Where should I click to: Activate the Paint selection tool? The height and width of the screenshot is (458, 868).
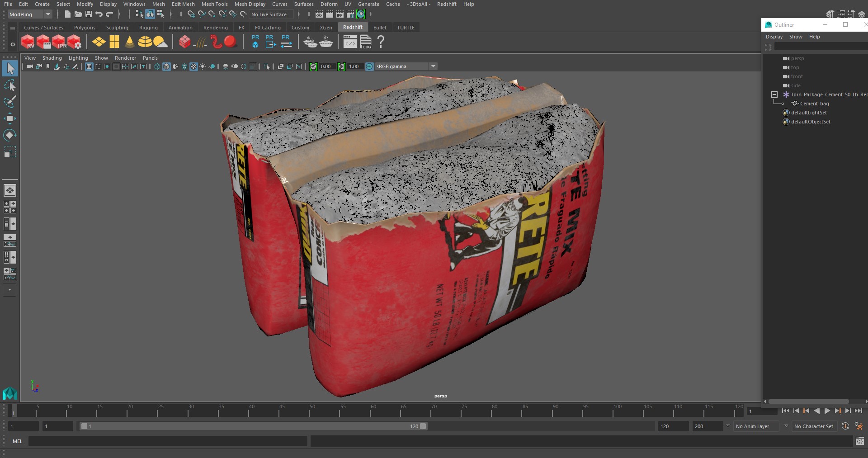click(x=9, y=102)
